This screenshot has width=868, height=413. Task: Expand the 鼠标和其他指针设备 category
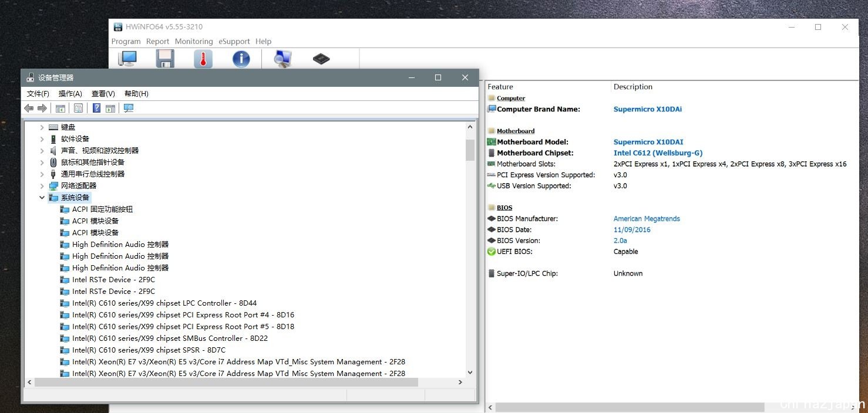point(42,163)
